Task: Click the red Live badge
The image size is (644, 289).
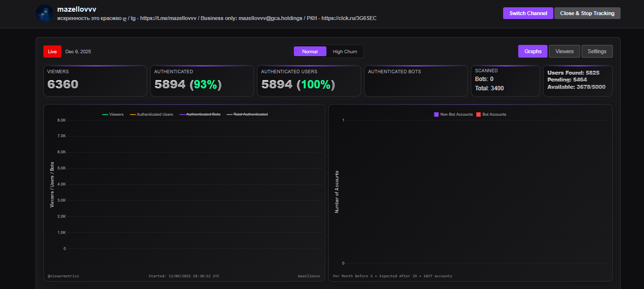Action: coord(52,51)
